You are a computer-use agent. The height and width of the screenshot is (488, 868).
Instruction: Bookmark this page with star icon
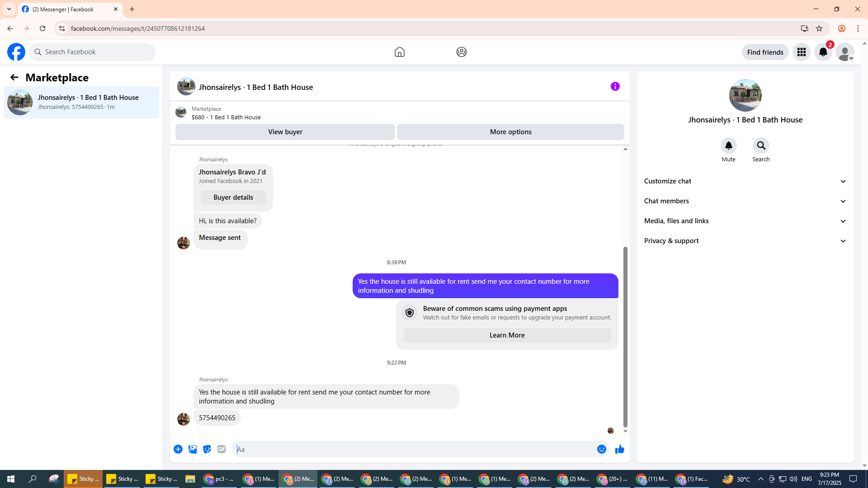[x=819, y=28]
